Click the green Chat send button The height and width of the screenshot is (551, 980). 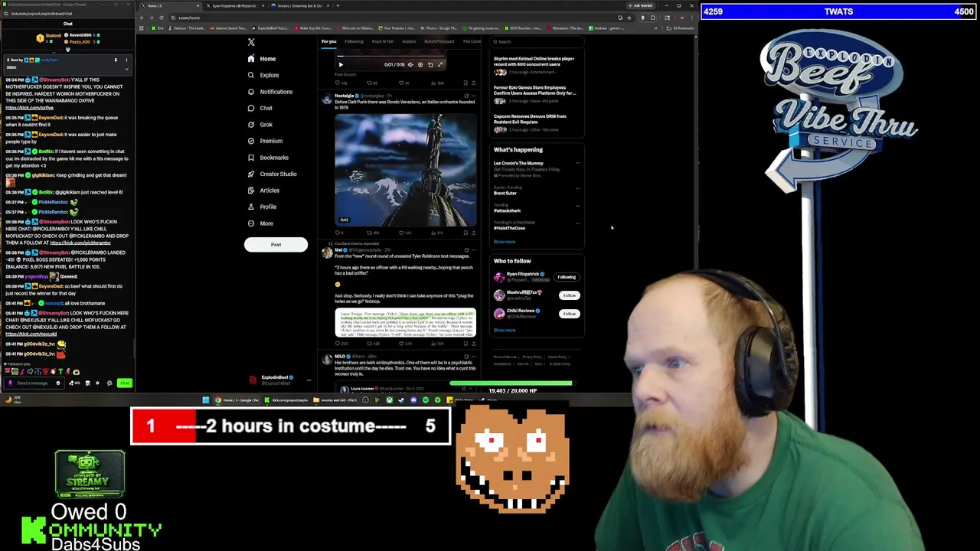(125, 383)
